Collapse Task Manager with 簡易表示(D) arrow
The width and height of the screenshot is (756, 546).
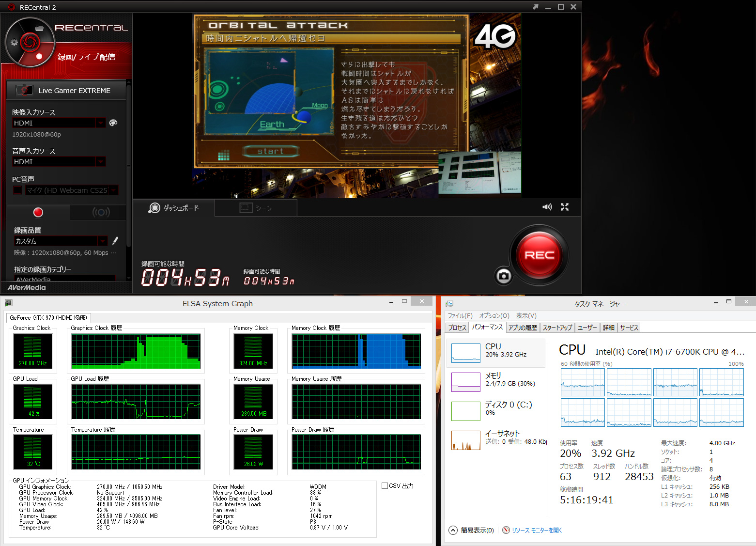pyautogui.click(x=453, y=530)
